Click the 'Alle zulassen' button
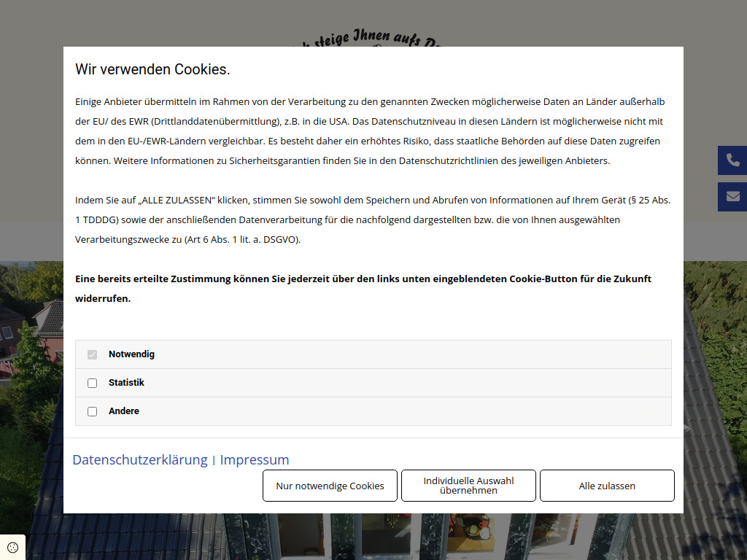 pyautogui.click(x=607, y=485)
